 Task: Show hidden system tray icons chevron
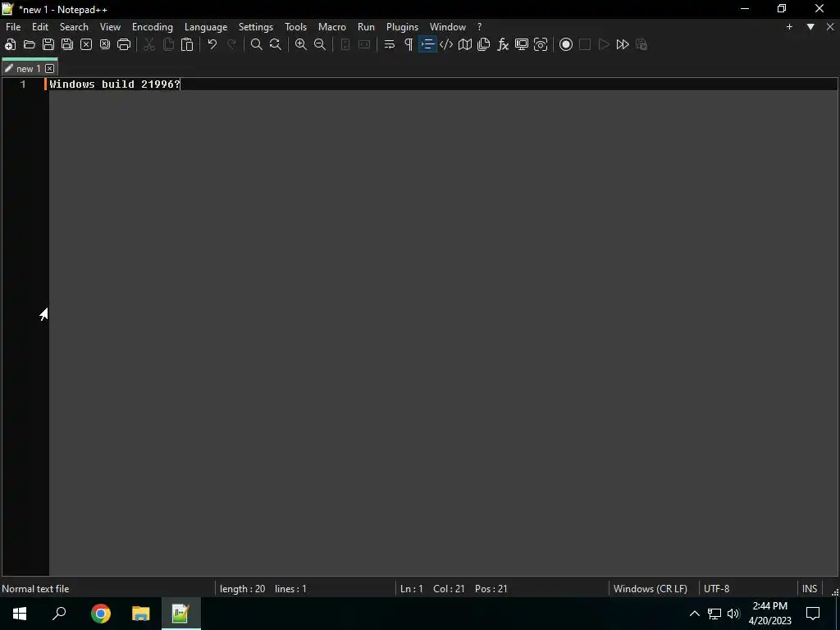tap(694, 614)
